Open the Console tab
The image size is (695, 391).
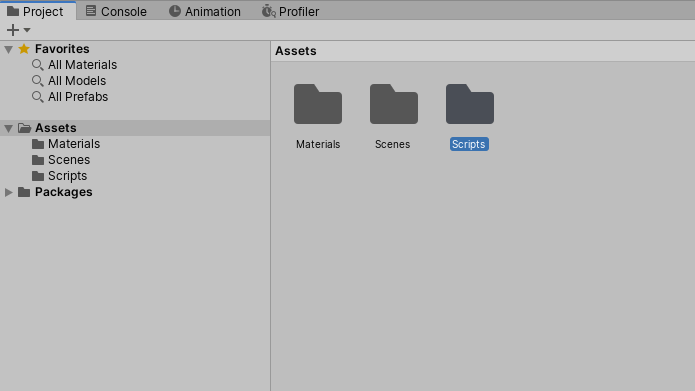click(x=116, y=11)
